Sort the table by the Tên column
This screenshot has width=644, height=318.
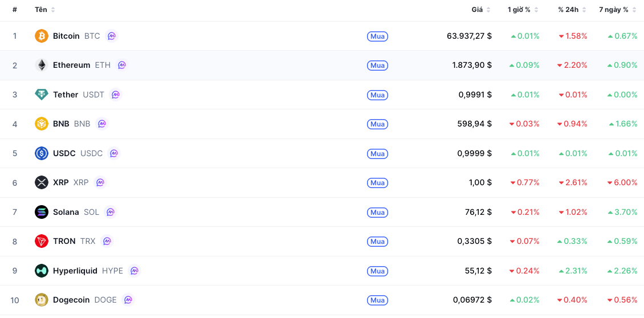coord(45,10)
